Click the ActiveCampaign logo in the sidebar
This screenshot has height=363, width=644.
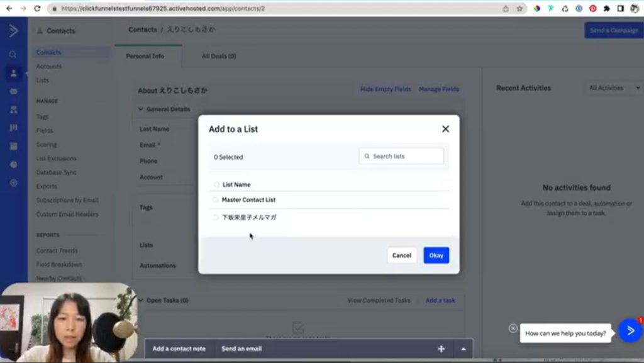pyautogui.click(x=13, y=31)
